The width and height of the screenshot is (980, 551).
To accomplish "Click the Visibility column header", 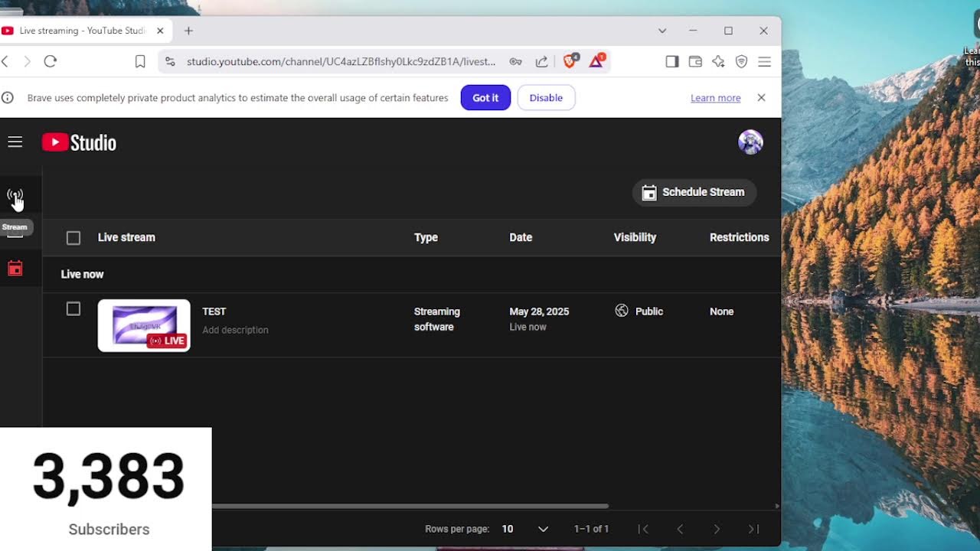I will pos(635,237).
